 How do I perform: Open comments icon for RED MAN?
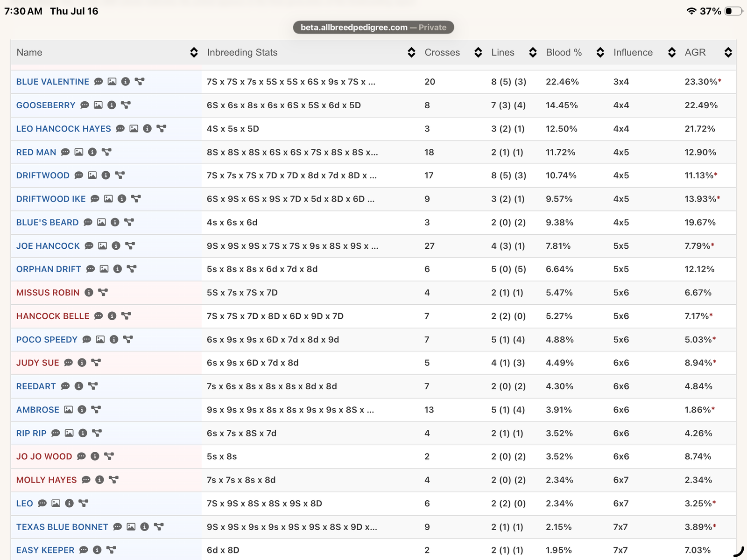point(65,152)
